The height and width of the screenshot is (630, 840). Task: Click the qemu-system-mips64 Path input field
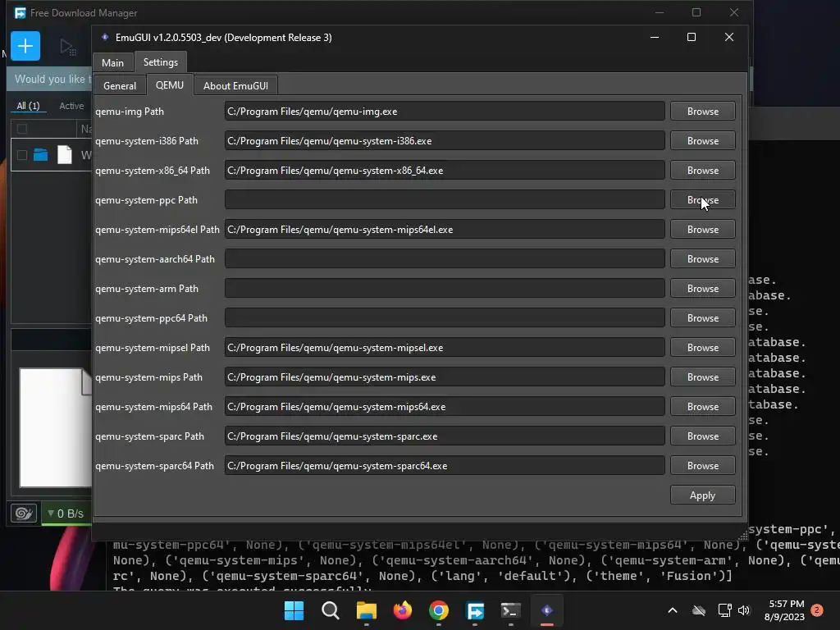pyautogui.click(x=445, y=407)
